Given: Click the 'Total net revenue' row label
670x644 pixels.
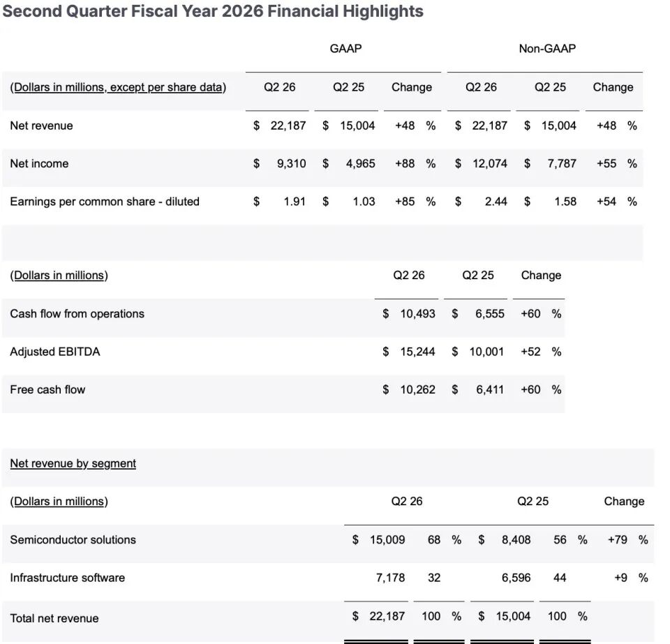Looking at the screenshot, I should (54, 618).
